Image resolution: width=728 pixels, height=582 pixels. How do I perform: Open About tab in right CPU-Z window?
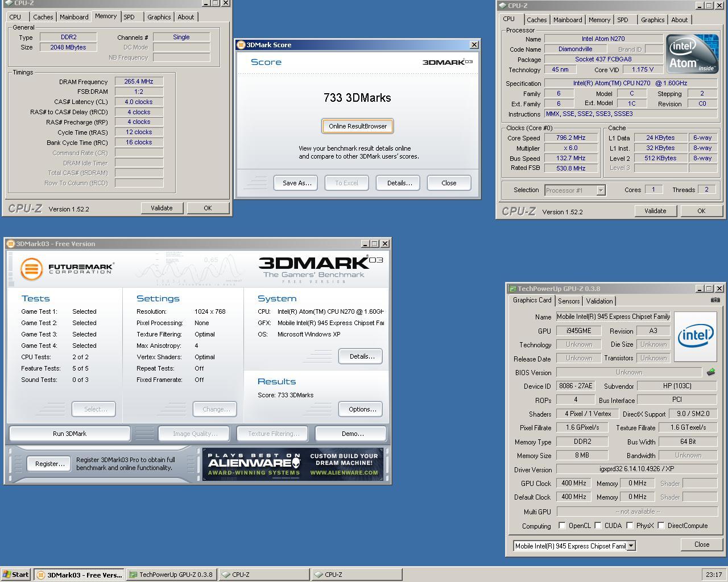click(679, 20)
